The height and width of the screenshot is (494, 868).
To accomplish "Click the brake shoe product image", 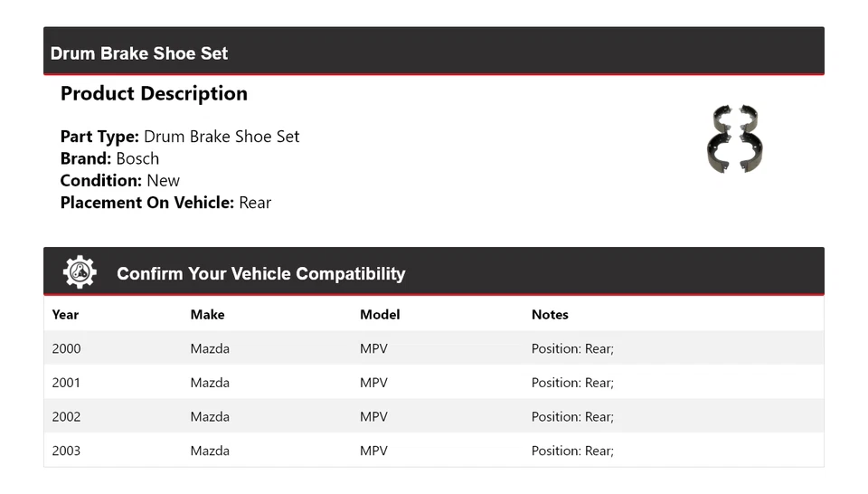I will 733,139.
